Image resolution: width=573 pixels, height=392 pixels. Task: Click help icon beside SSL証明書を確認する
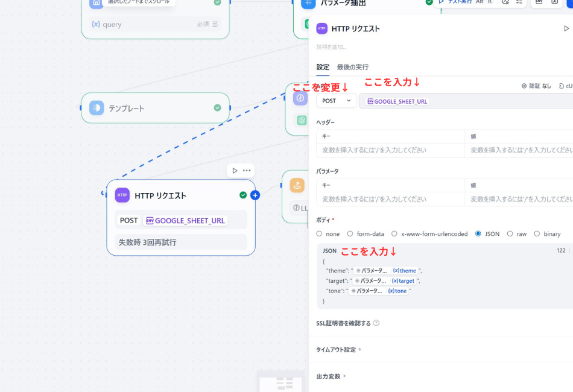tap(376, 323)
